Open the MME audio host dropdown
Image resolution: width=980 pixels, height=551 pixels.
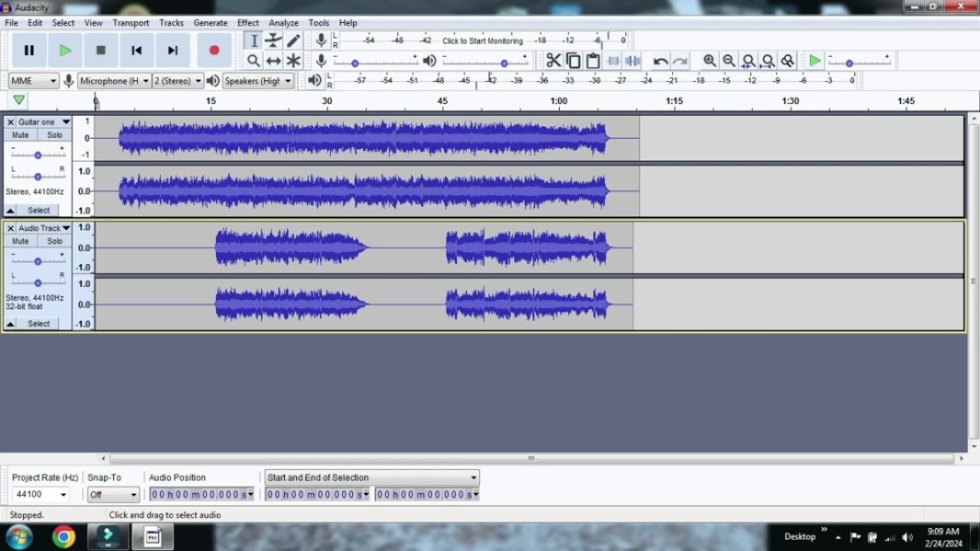click(33, 80)
